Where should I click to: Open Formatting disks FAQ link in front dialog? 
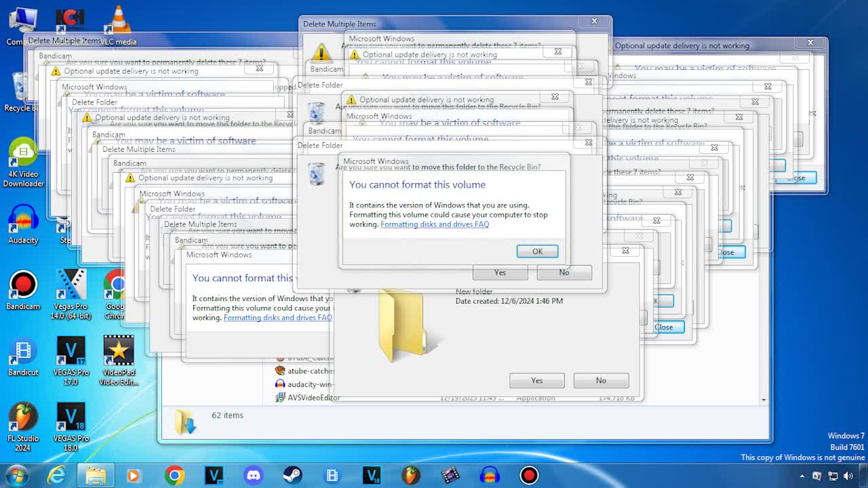point(435,224)
